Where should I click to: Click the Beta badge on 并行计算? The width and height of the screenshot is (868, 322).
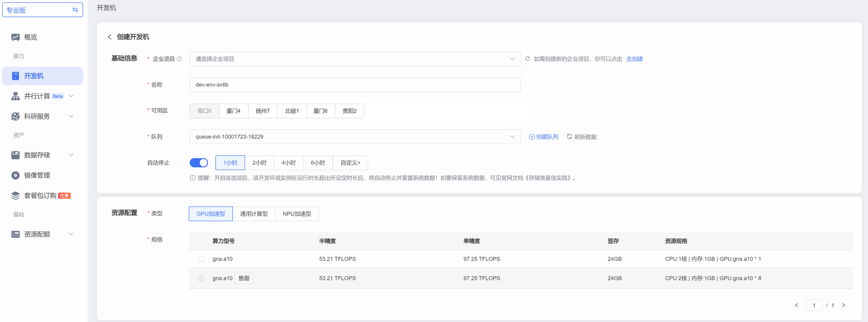(58, 96)
